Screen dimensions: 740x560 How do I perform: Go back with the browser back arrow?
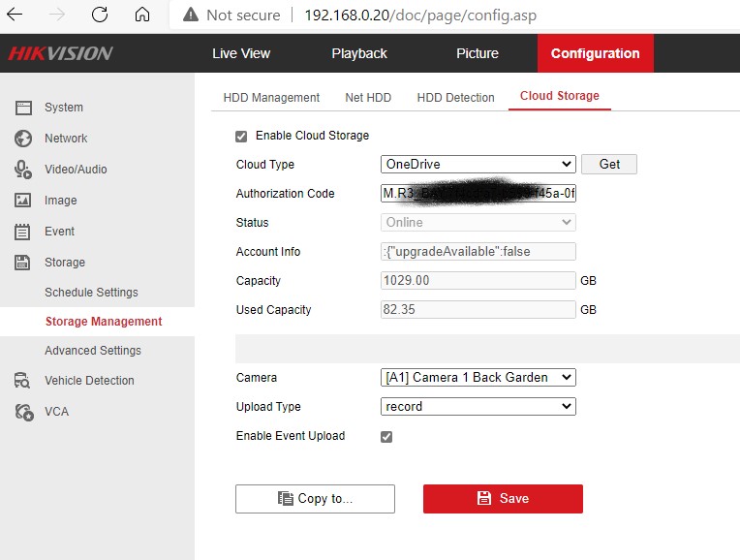[15, 15]
